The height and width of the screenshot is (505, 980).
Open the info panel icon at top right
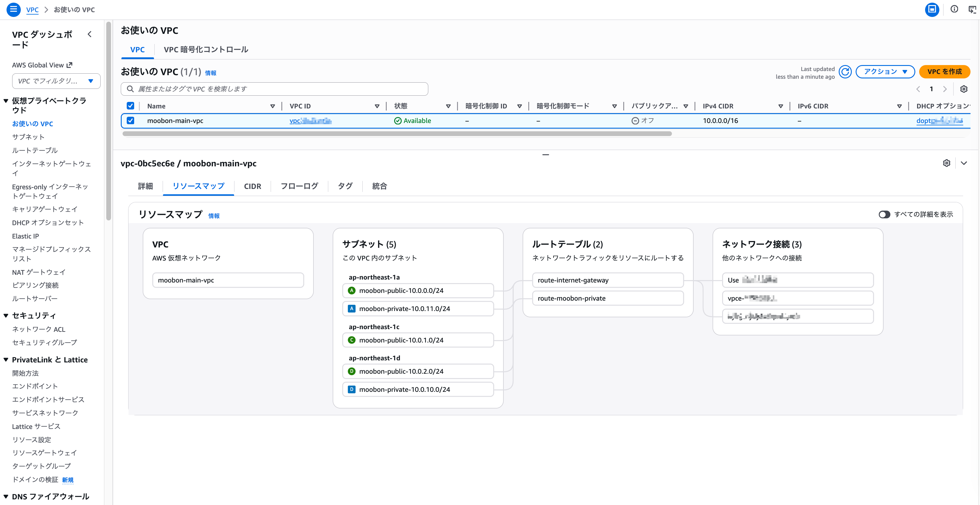click(954, 9)
